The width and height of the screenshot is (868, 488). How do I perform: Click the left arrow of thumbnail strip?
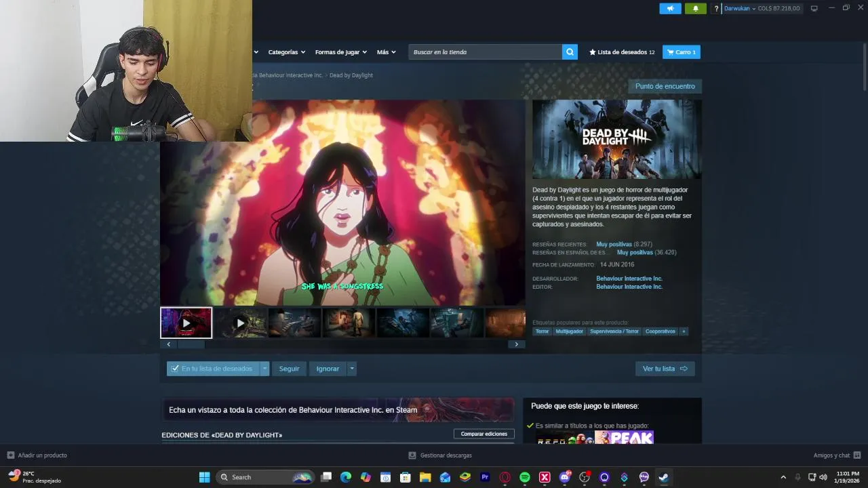pos(168,344)
